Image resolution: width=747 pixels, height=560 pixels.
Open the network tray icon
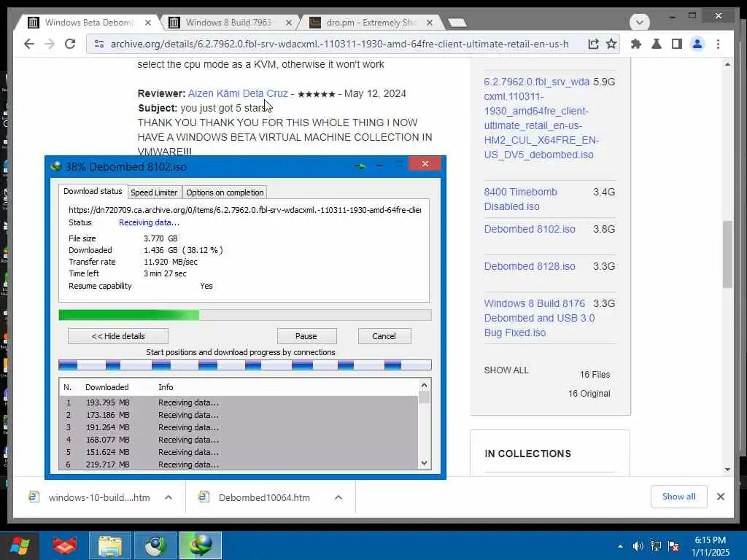656,546
